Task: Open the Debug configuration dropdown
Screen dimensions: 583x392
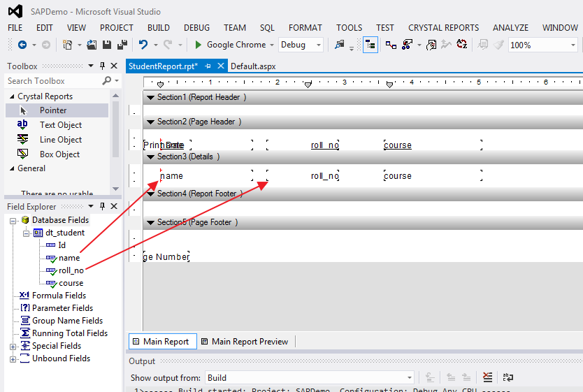Action: [318, 45]
